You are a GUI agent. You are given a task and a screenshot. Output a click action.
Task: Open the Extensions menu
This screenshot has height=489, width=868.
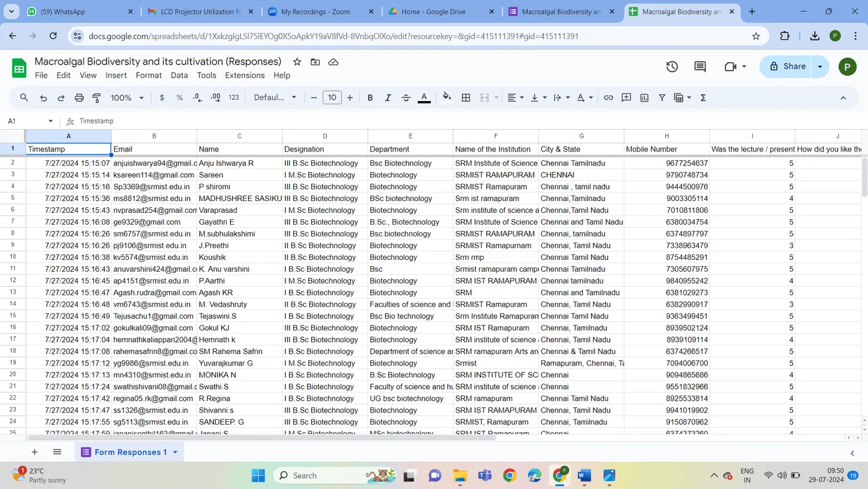tap(245, 75)
